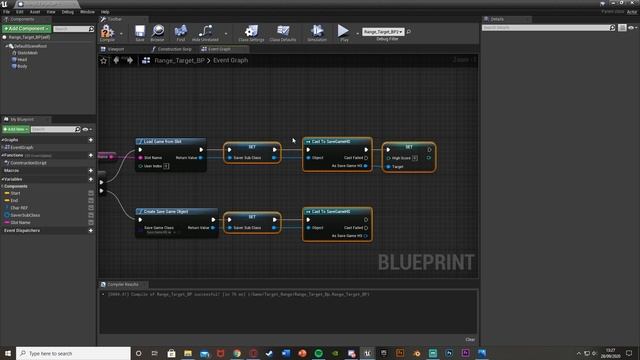
Task: Click the Range_Target_BP breadcrumb link
Action: click(179, 60)
